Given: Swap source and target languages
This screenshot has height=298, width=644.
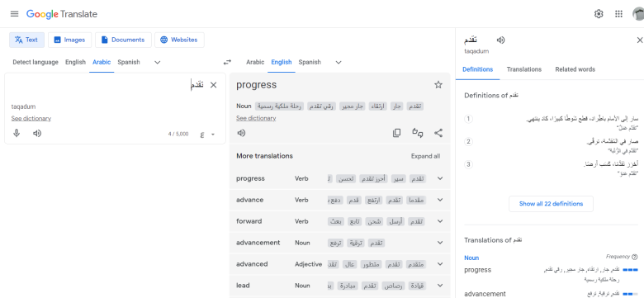Looking at the screenshot, I should 227,63.
